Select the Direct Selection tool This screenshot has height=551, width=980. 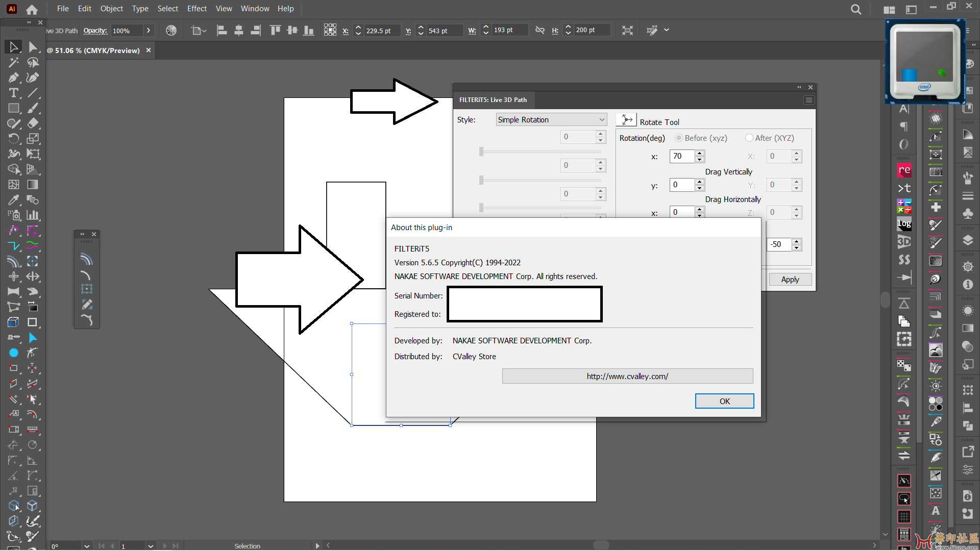[x=33, y=47]
